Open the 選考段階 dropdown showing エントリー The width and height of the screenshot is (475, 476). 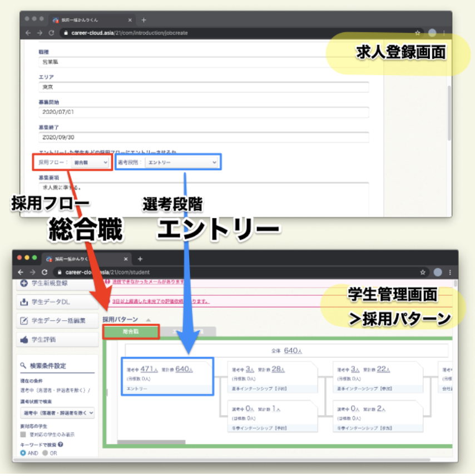pyautogui.click(x=181, y=162)
